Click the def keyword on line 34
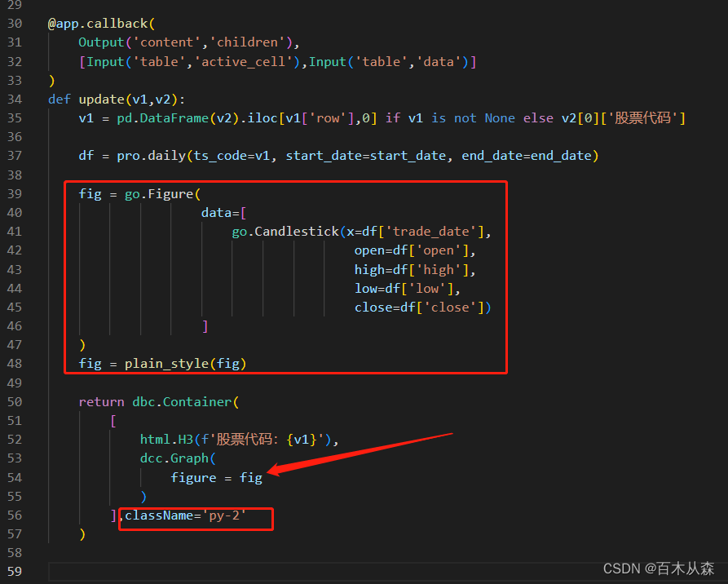The width and height of the screenshot is (728, 584). [x=60, y=100]
